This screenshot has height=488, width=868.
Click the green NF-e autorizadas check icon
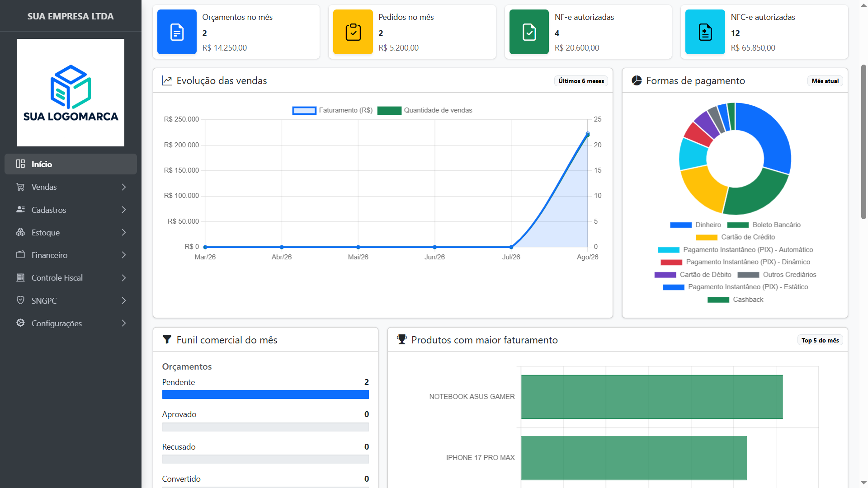click(x=529, y=32)
